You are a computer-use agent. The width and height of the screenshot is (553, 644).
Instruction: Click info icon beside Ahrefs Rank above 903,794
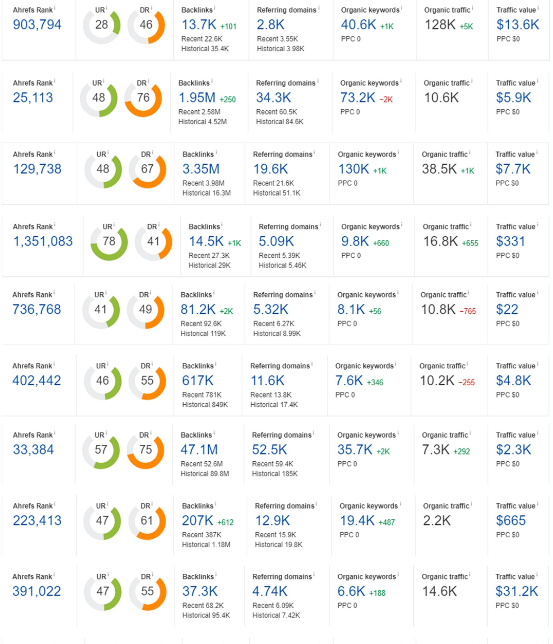(x=55, y=8)
